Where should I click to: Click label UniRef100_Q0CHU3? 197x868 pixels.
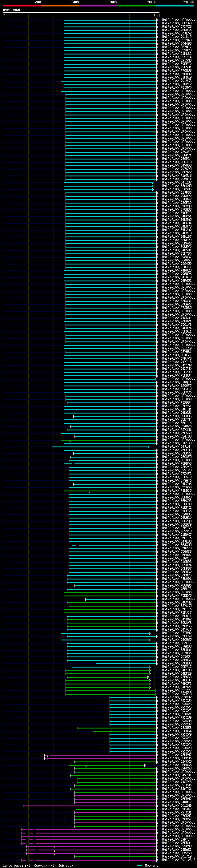tap(176, 663)
